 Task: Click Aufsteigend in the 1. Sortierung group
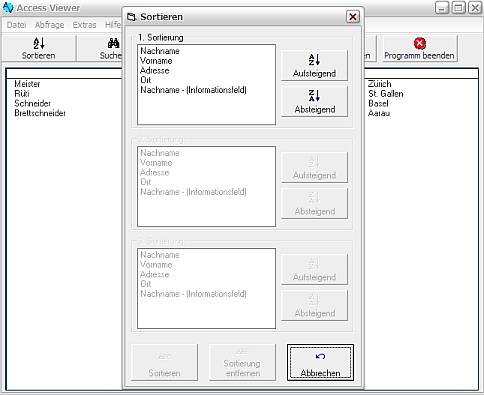pos(314,65)
